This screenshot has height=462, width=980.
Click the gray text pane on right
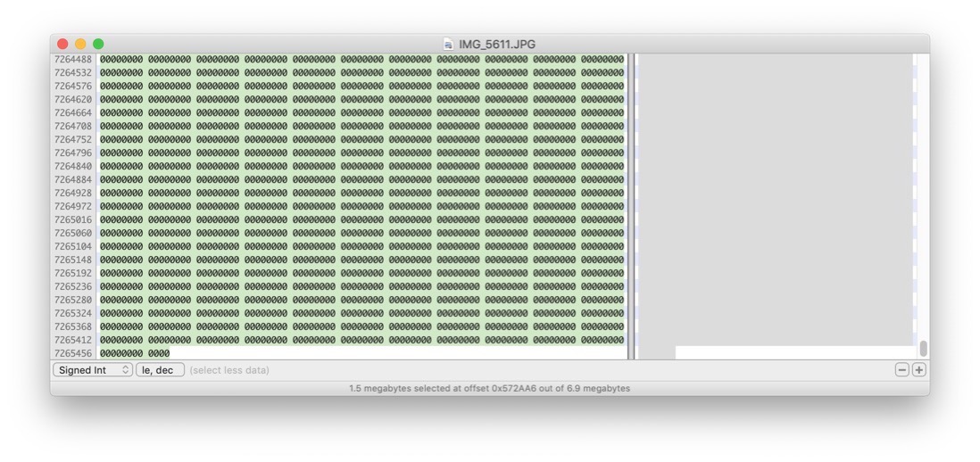click(775, 196)
